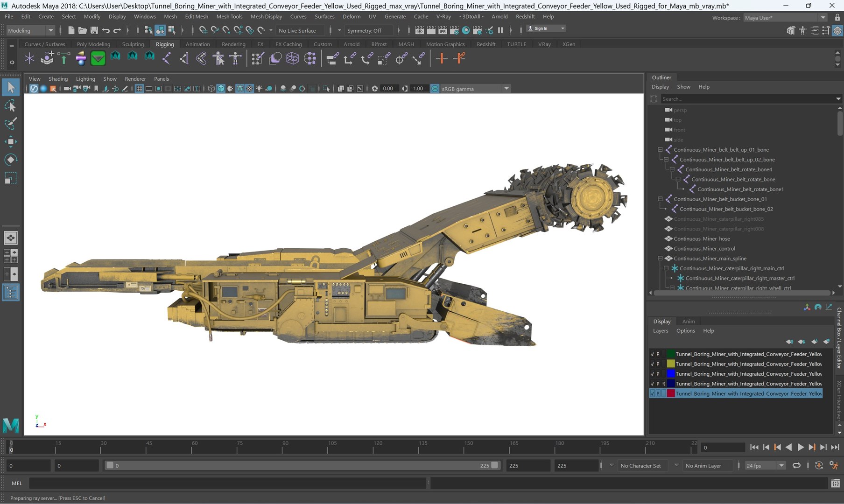Toggle Auto Keyframe button
The image size is (844, 504).
coord(819,465)
